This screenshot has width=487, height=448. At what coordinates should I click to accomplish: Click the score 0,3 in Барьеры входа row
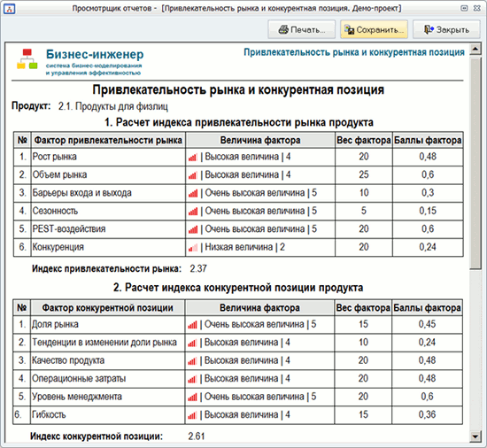tap(428, 193)
